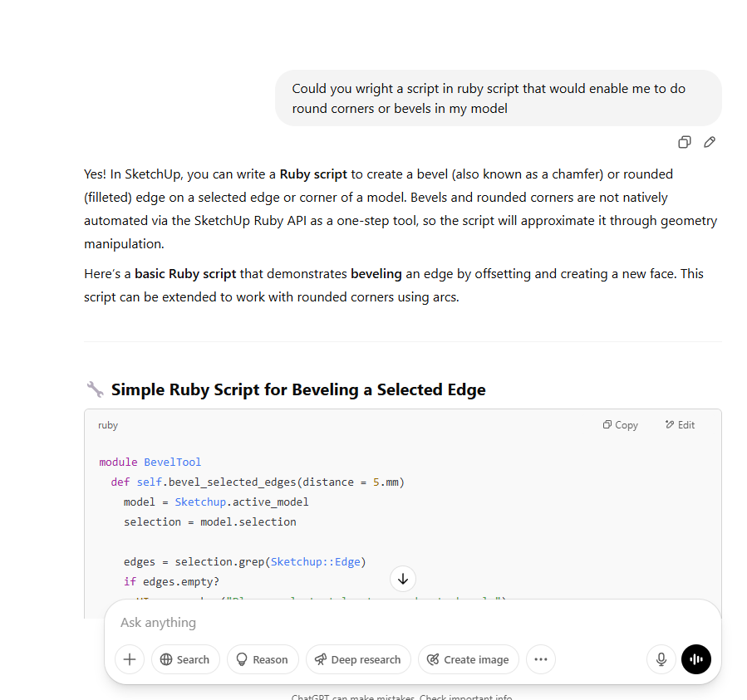This screenshot has height=700, width=747.
Task: Click the BevelTool module name
Action: coord(172,463)
